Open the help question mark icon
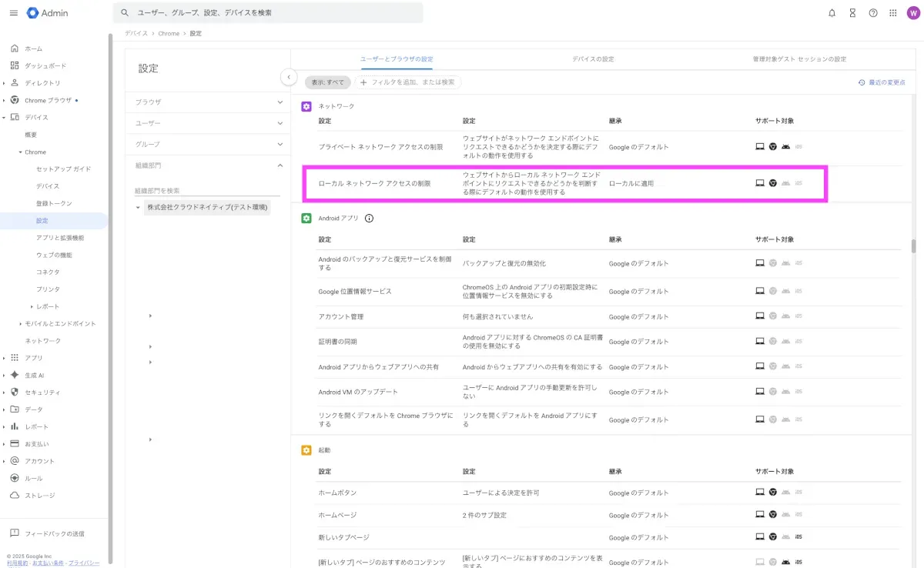Viewport: 924px width, 568px height. point(873,13)
